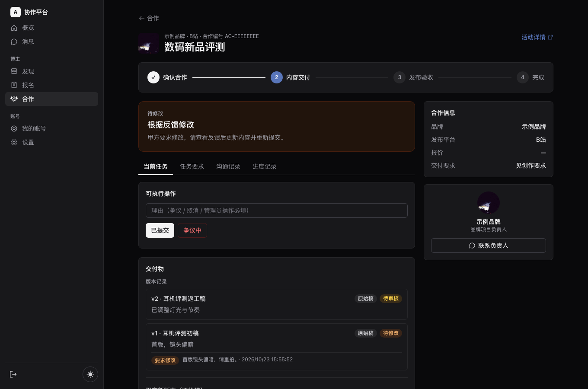Switch to the 沟通记录 tab
The width and height of the screenshot is (588, 389).
click(x=228, y=166)
